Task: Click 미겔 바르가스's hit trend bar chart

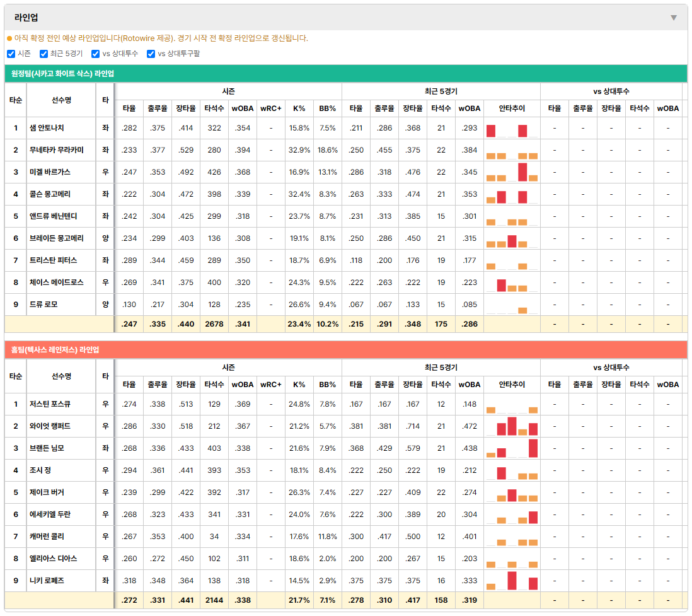Action: pyautogui.click(x=512, y=172)
